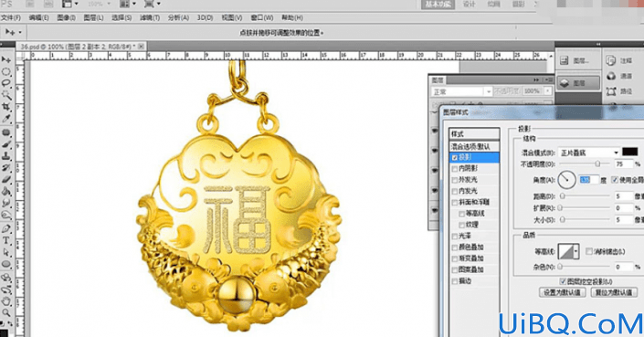
Task: Select the Zoom magnifier tool
Action: pyautogui.click(x=5, y=313)
